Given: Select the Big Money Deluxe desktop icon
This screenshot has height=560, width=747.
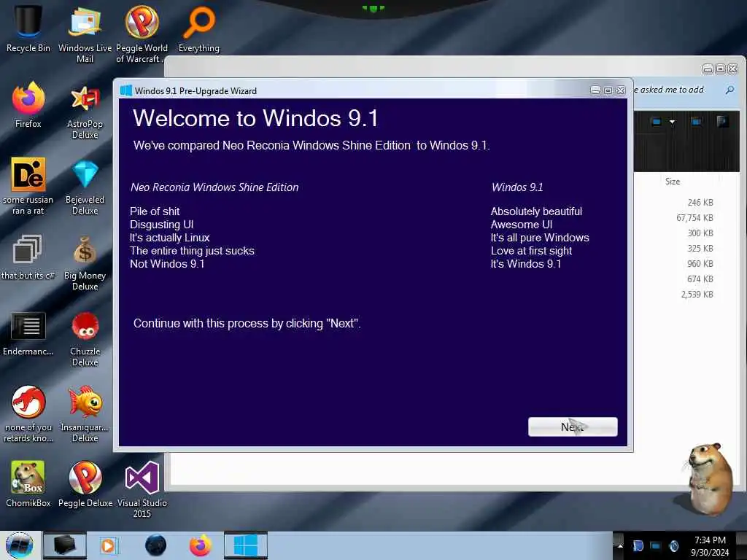Looking at the screenshot, I should point(85,262).
